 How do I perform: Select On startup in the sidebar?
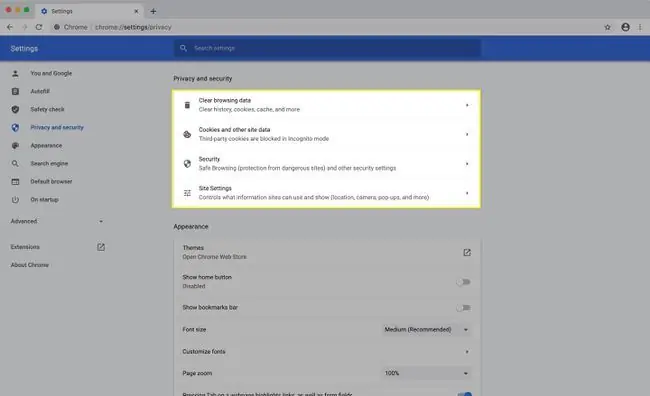tap(44, 199)
